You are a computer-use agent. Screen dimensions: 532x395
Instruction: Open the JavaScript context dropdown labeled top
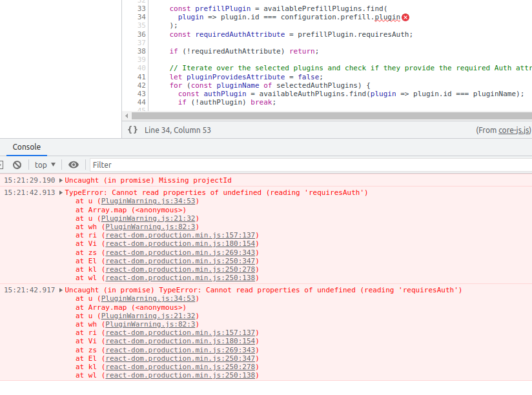pos(43,165)
